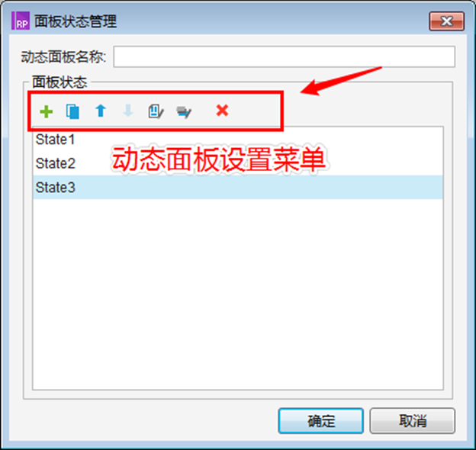Click the 动态面板名称 label
The width and height of the screenshot is (476, 450).
click(x=64, y=57)
